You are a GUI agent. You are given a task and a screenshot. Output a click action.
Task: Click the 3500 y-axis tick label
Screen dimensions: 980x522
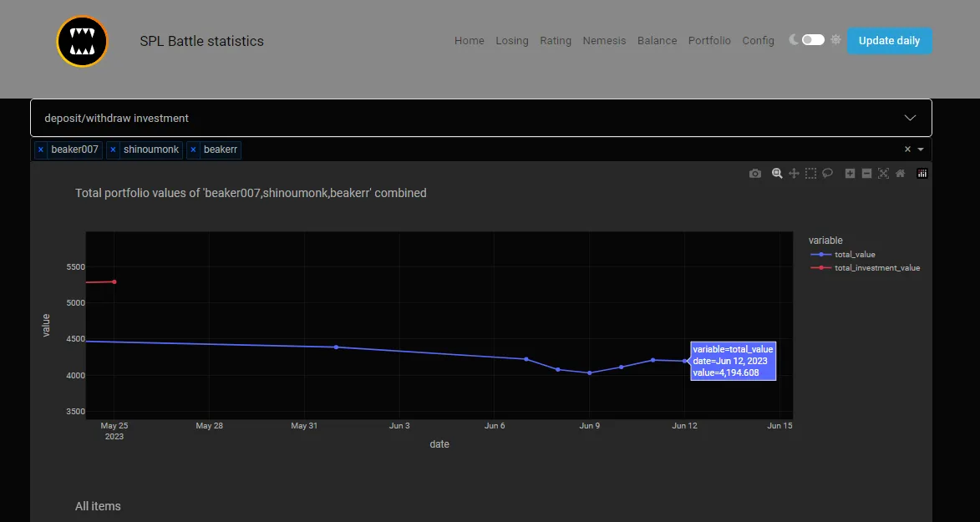point(75,412)
